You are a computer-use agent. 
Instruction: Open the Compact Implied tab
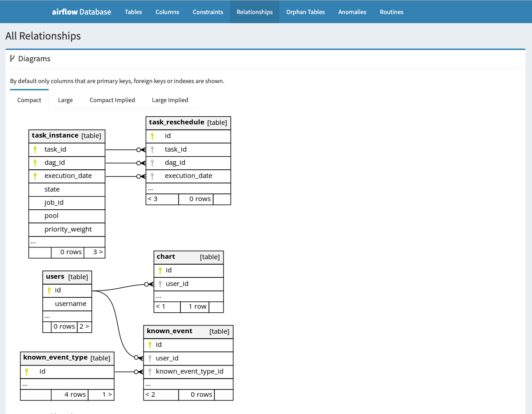112,100
